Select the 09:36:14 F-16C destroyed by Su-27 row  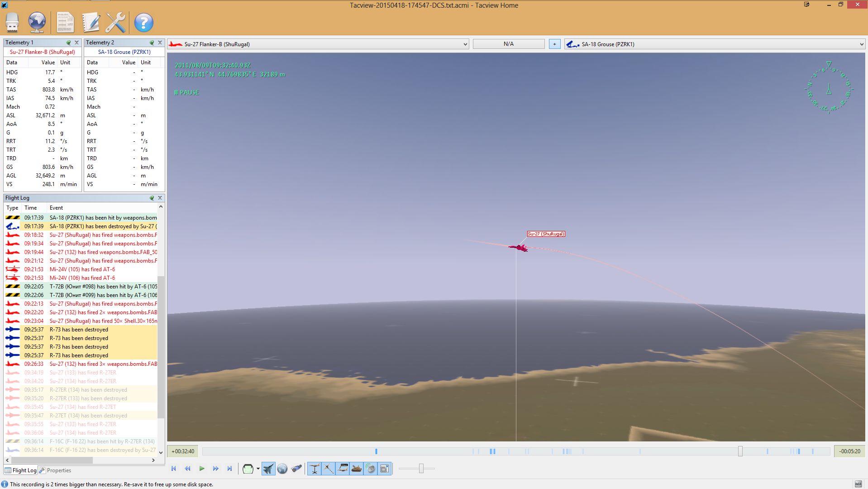click(81, 450)
